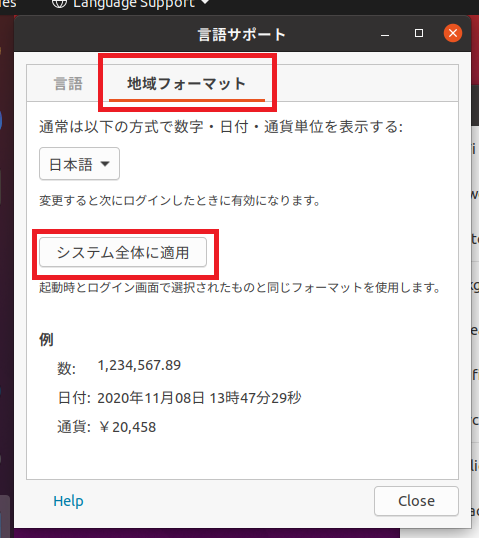Click the 変更すると次にログイン notice text
479x538 pixels.
tap(180, 200)
